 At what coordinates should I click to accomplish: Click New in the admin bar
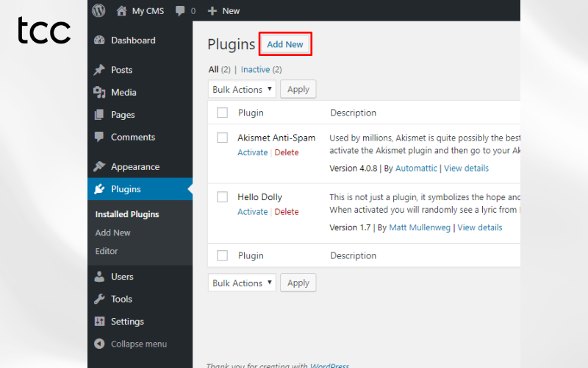231,11
